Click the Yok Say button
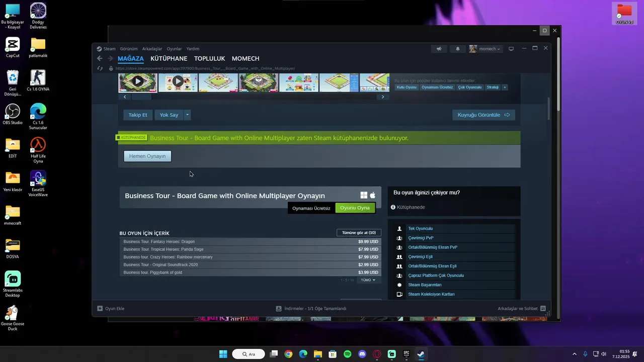Screen dimensions: 644x362 (169, 115)
